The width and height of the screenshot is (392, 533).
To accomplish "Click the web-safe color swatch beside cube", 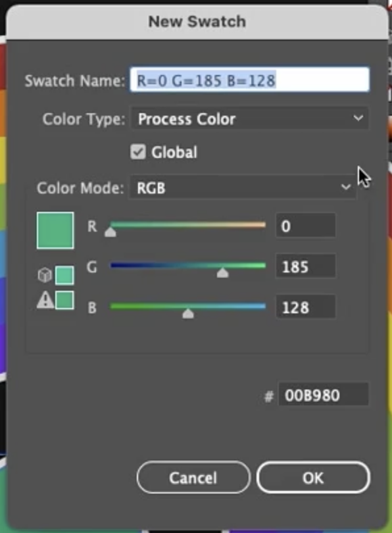I will pyautogui.click(x=64, y=275).
